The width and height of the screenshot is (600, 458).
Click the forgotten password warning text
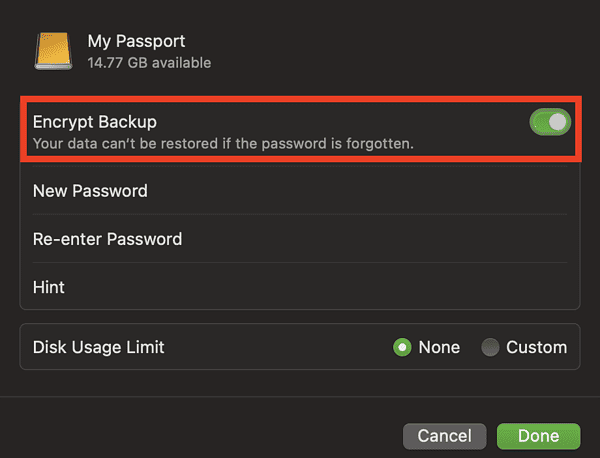point(223,144)
